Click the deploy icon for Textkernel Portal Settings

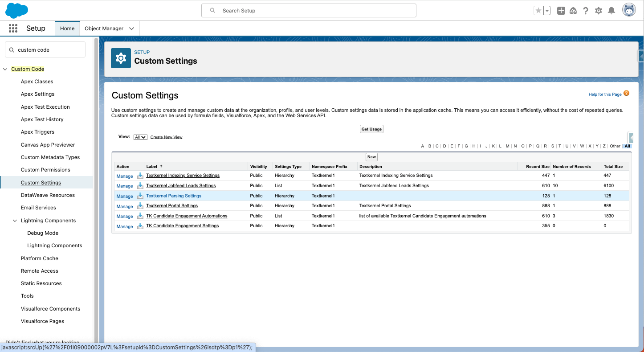(140, 206)
